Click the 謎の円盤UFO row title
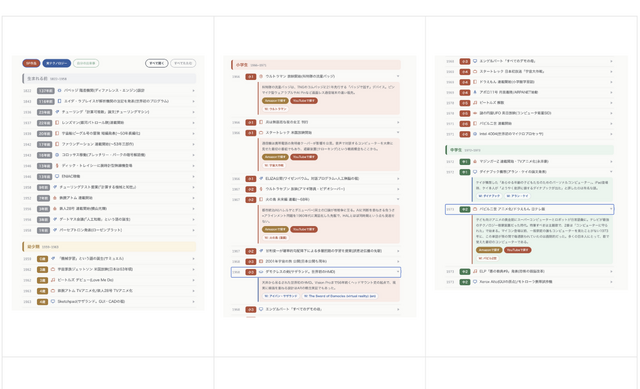 [515, 113]
